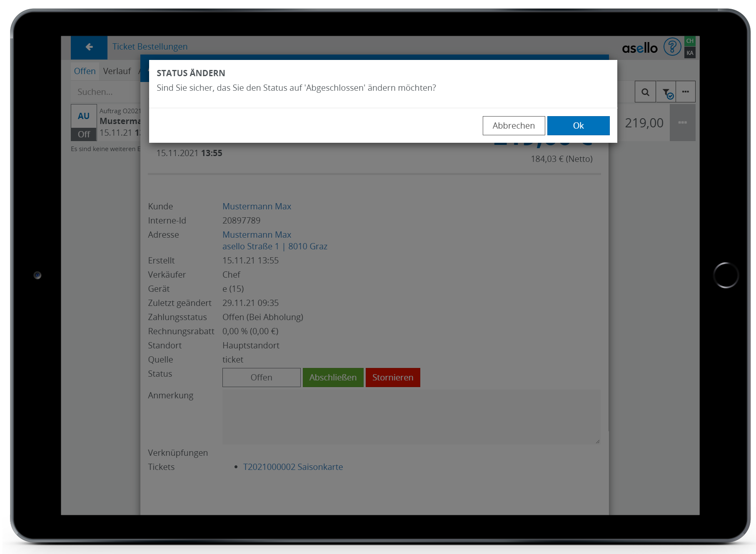Click into the Anmerkung text area
Image resolution: width=756 pixels, height=554 pixels.
click(411, 417)
